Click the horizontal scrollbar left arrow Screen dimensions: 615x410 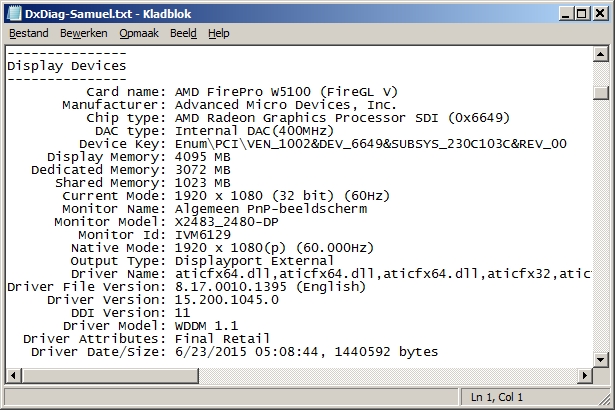pos(13,375)
